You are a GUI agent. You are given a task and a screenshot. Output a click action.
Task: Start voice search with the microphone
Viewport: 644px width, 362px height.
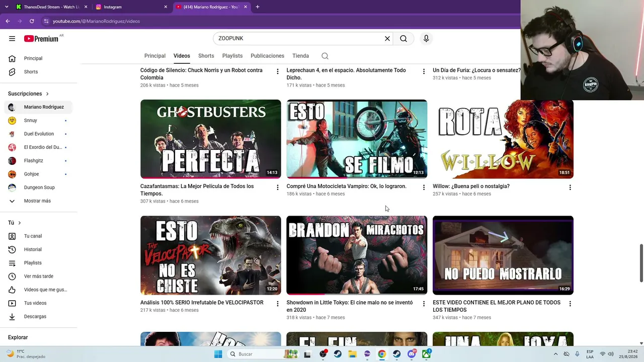click(426, 39)
